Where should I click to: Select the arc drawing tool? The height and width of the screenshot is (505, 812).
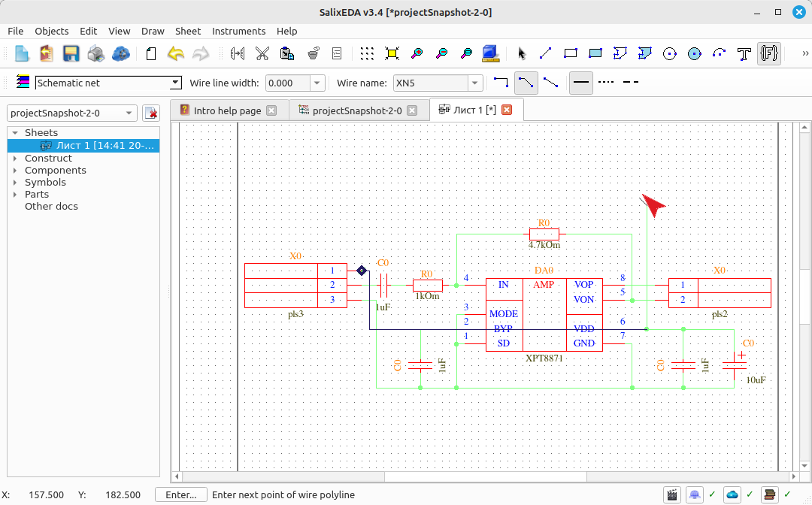720,53
